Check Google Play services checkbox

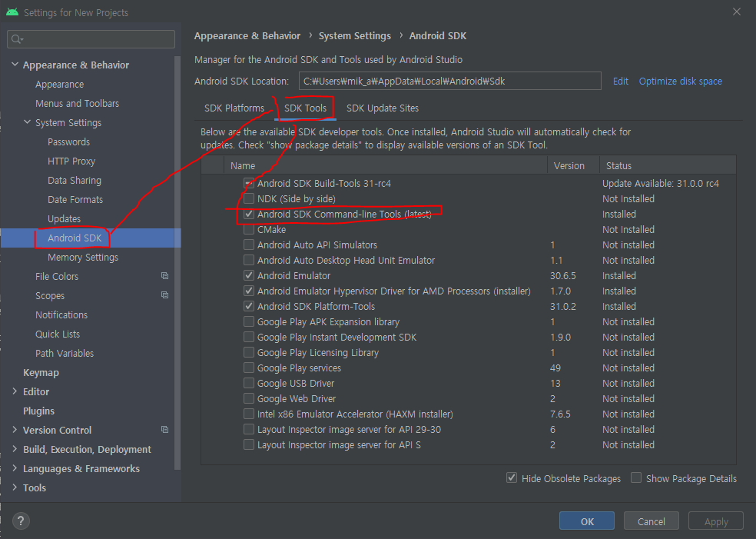(x=249, y=368)
